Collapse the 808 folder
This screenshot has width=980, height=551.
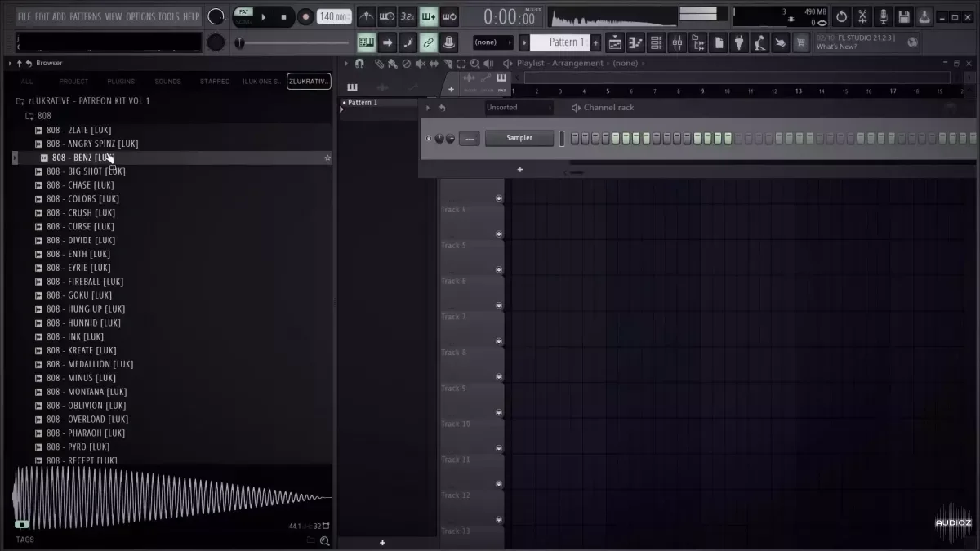point(38,116)
